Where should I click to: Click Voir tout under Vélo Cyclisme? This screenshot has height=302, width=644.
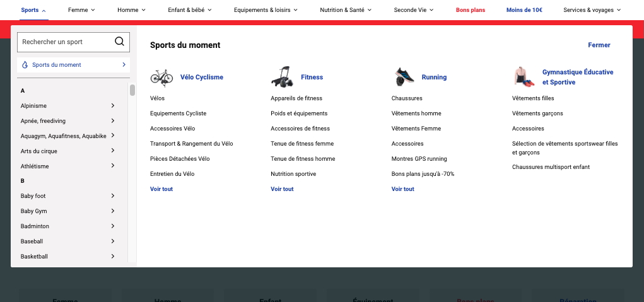(161, 189)
